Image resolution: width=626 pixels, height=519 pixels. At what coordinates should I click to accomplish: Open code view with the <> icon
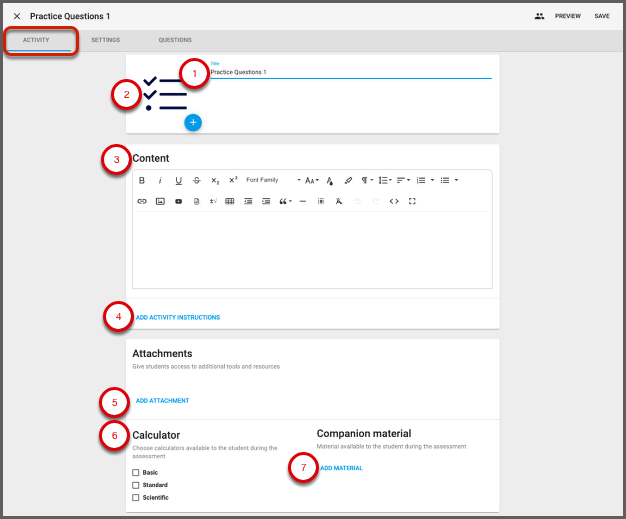[394, 201]
